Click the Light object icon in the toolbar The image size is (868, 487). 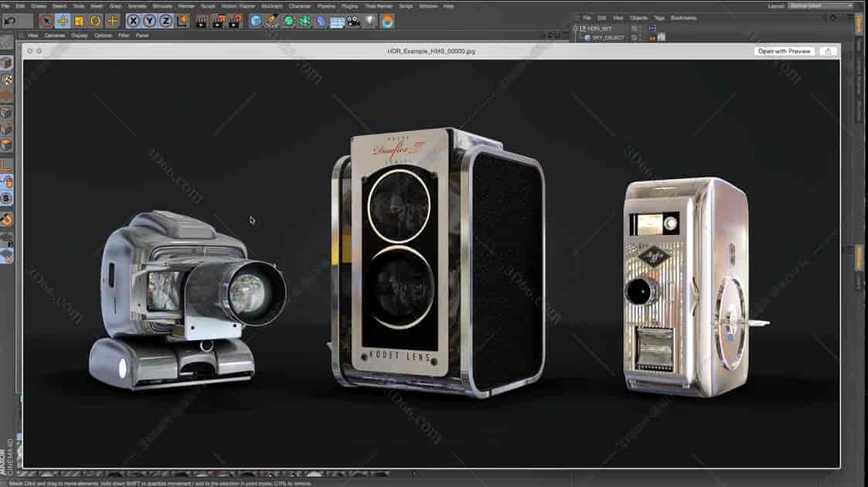pyautogui.click(x=369, y=22)
